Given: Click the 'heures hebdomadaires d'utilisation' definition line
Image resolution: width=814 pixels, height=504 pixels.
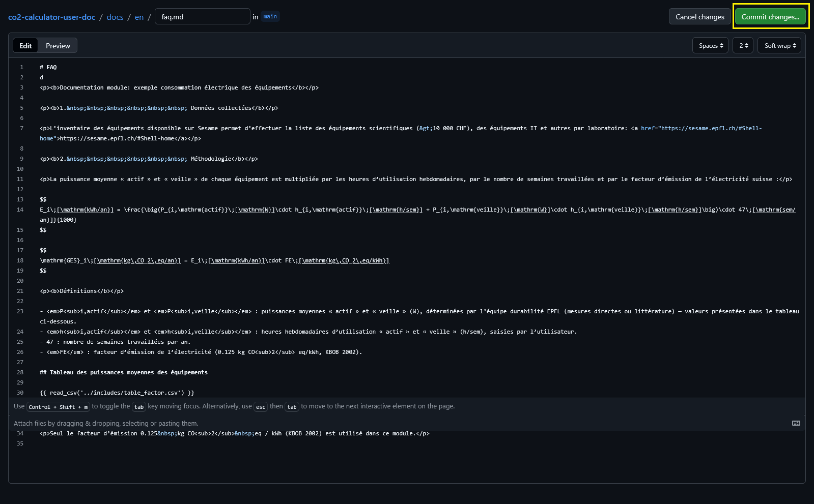Looking at the screenshot, I should [308, 332].
